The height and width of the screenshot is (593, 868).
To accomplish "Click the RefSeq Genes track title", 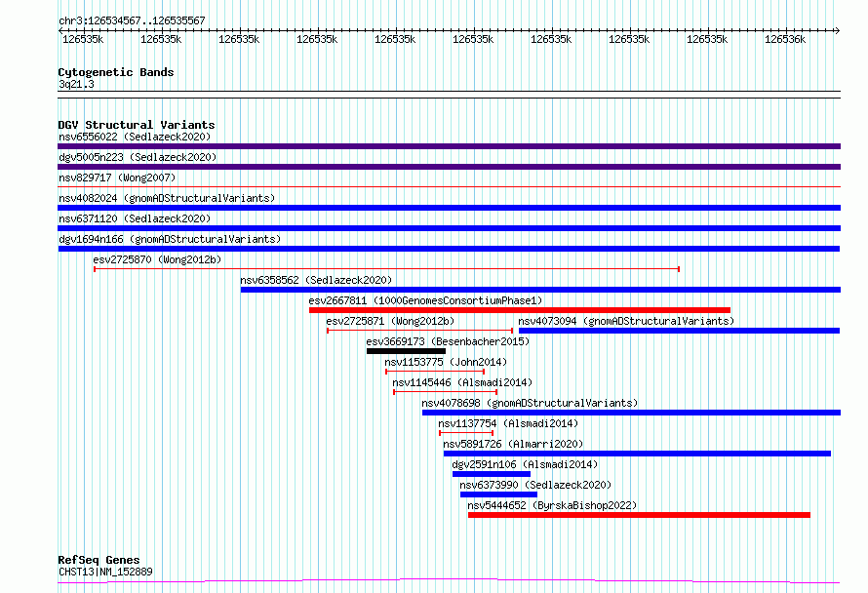I will click(99, 560).
